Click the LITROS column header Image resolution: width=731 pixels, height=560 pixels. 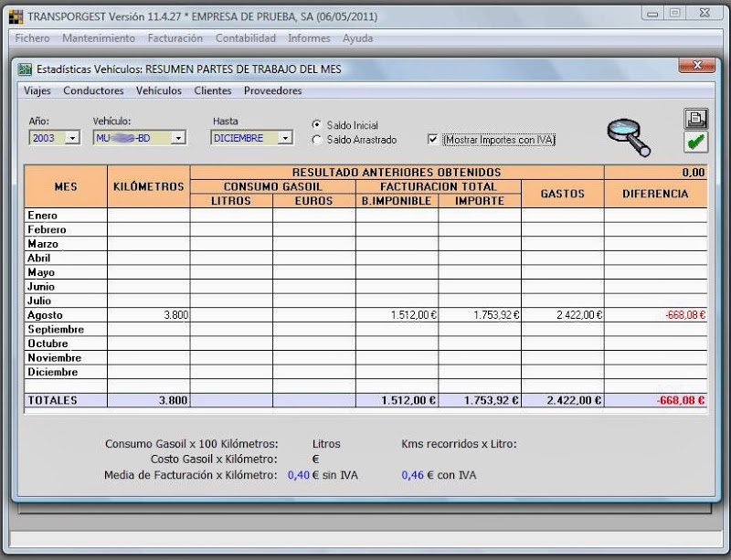(231, 201)
